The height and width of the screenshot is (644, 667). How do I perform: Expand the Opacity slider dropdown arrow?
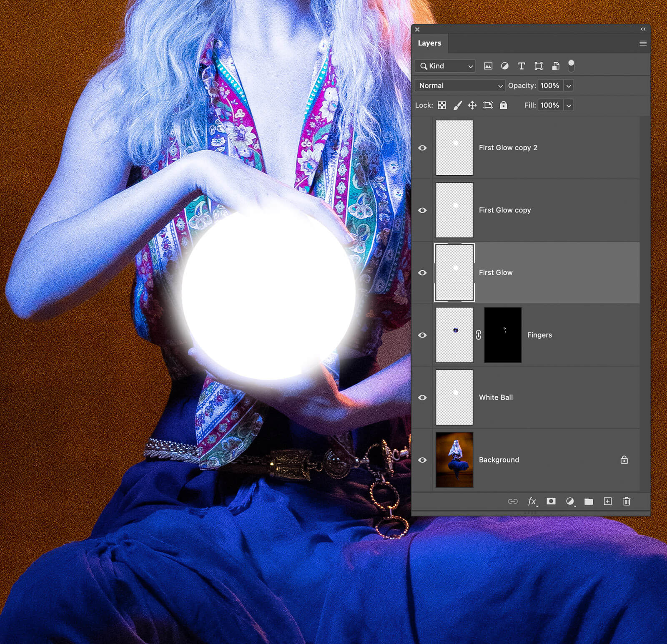(x=569, y=86)
